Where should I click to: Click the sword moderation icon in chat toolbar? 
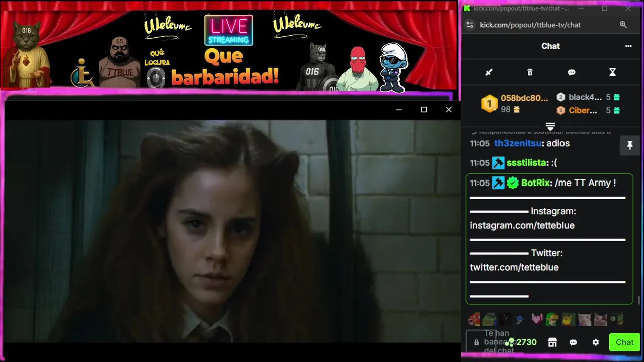[488, 72]
